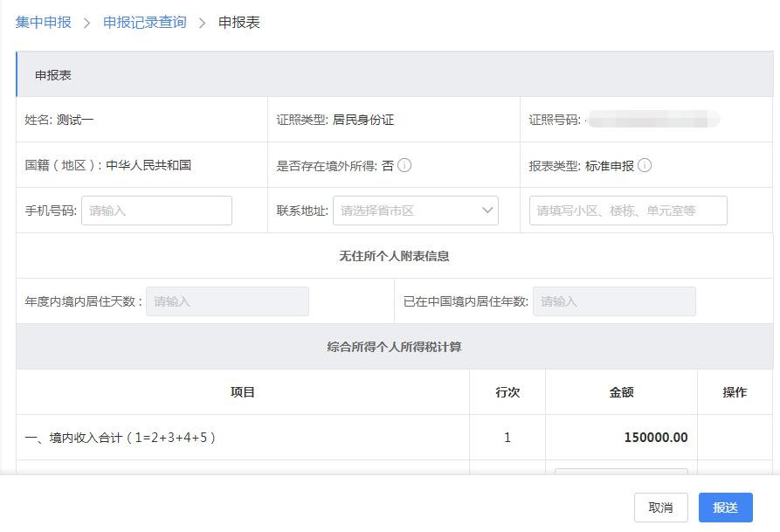
Task: Click the 项目 column header
Action: click(242, 392)
